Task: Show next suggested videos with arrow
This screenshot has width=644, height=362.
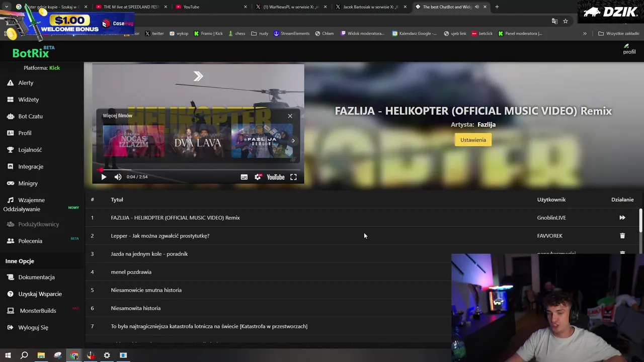Action: tap(293, 141)
